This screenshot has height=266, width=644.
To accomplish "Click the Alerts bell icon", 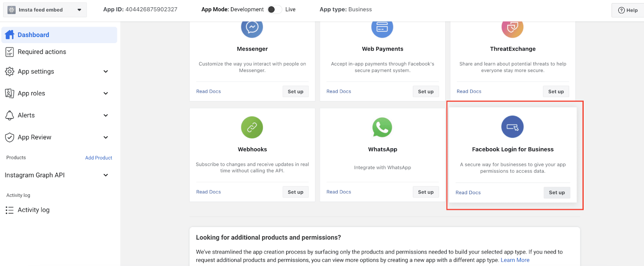I will [x=9, y=115].
